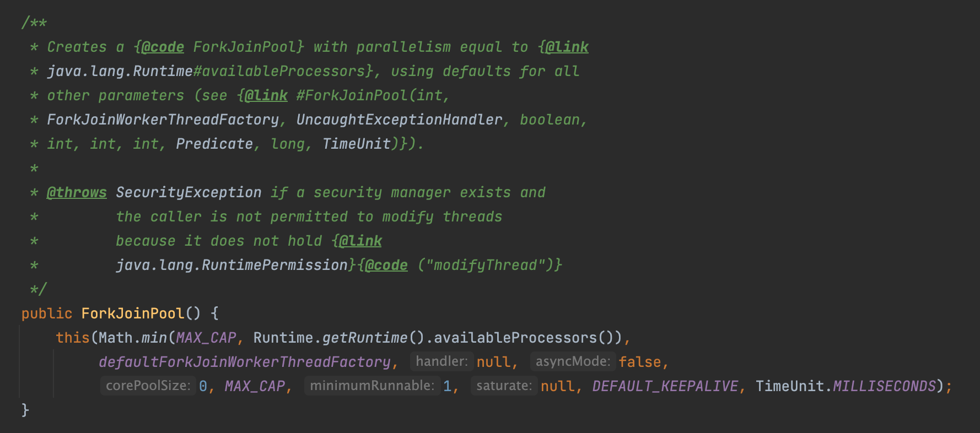Click the asyncMode: inlay hint

573,361
